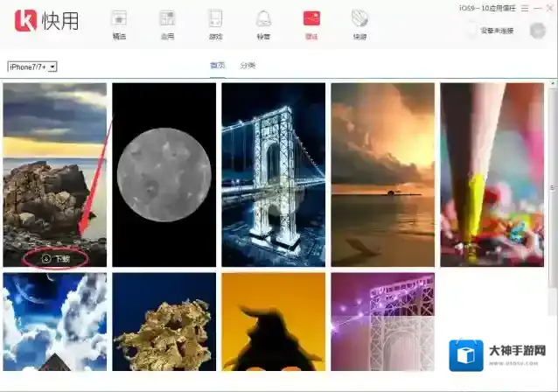Click the 快用 logo icon

(25, 21)
